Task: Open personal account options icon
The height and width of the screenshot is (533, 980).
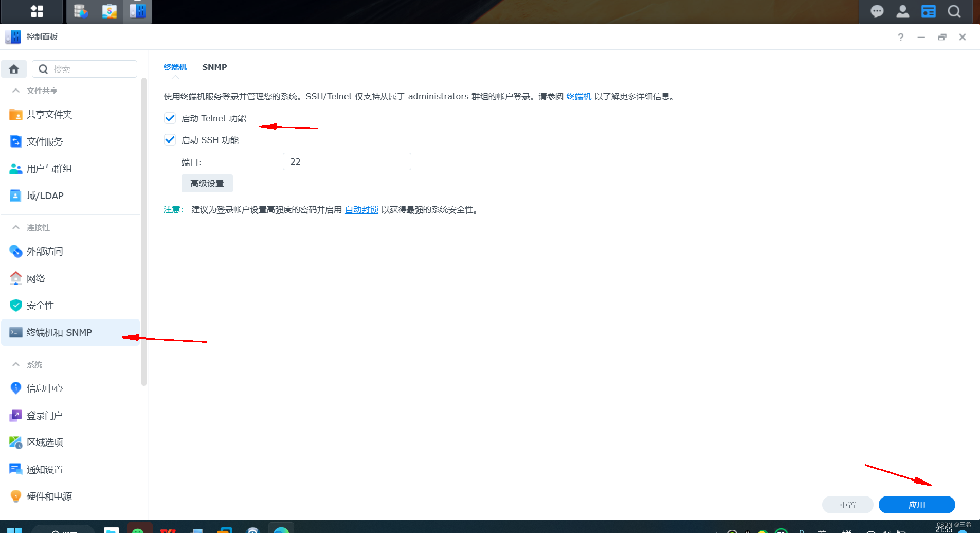Action: 903,11
